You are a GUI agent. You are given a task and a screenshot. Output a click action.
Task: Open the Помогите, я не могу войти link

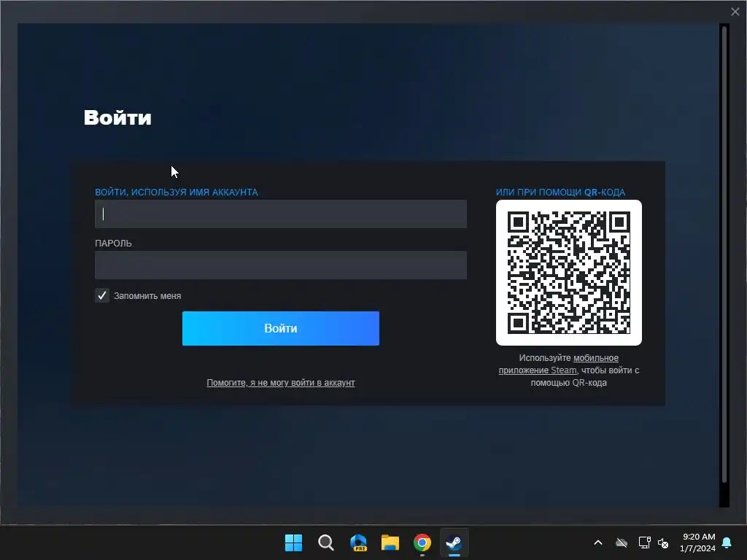pyautogui.click(x=281, y=383)
